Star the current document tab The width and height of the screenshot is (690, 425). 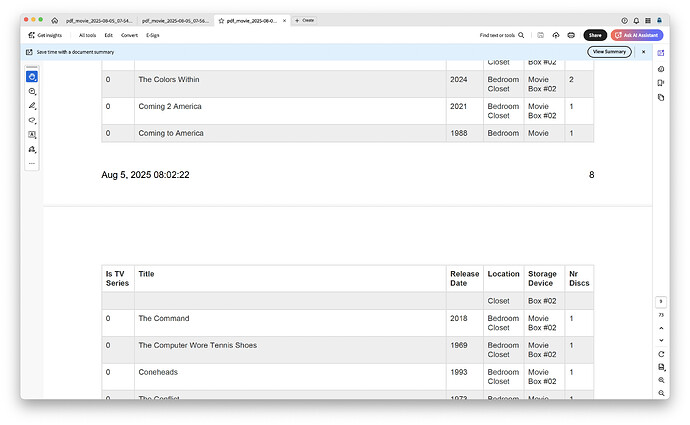coord(221,21)
